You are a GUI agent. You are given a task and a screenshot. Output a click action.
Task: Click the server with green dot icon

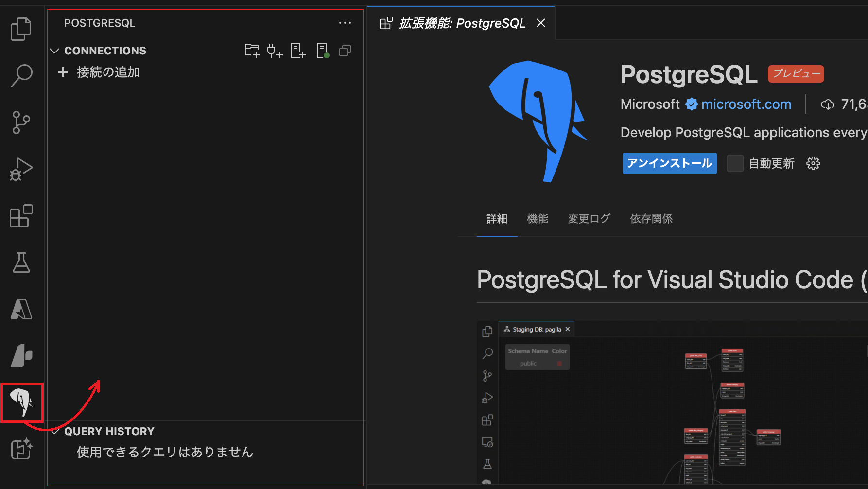coord(322,51)
